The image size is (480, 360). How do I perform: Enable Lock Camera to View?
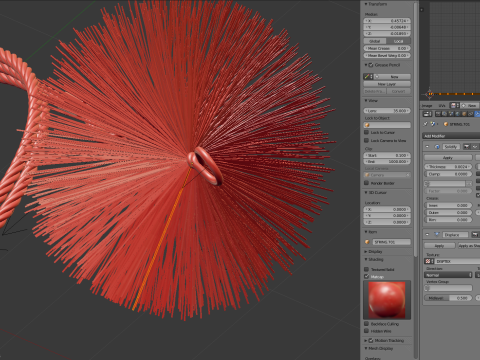click(367, 141)
